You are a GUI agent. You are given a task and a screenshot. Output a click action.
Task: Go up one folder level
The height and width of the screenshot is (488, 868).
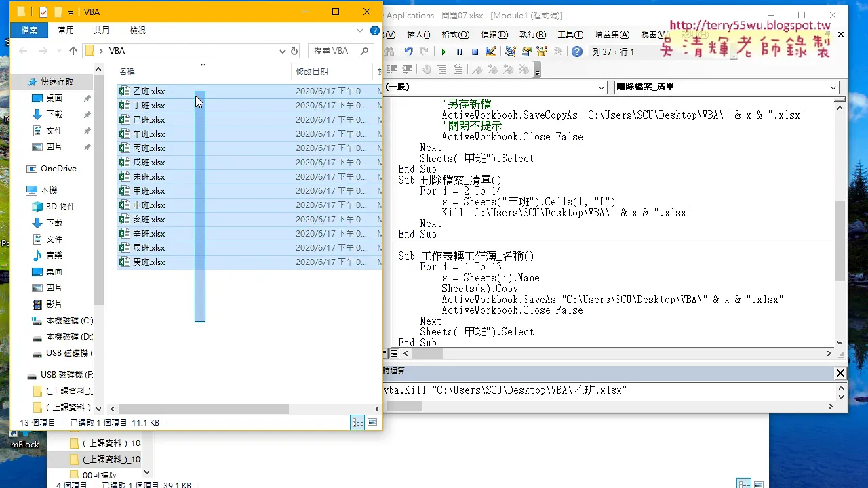click(x=73, y=51)
